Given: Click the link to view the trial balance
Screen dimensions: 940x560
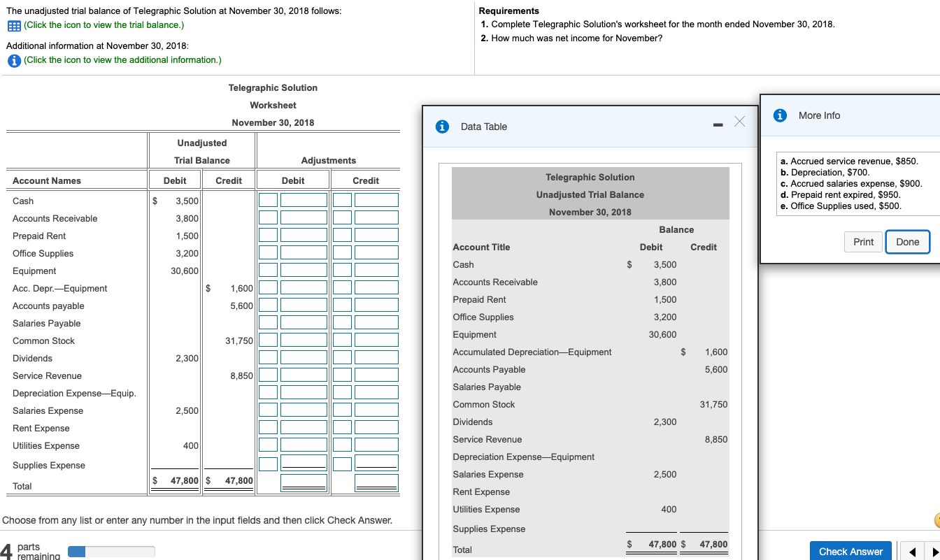Looking at the screenshot, I should (104, 25).
